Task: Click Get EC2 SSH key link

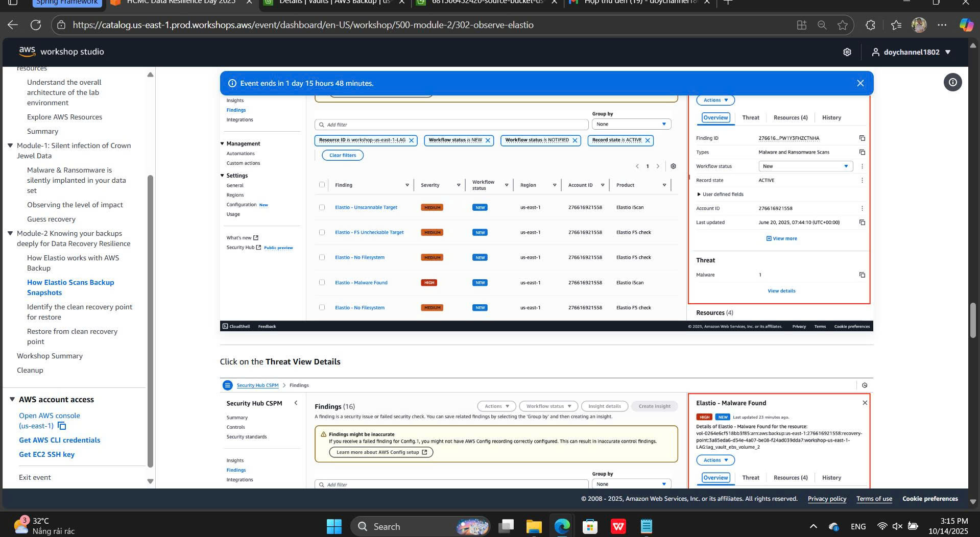Action: (x=46, y=454)
